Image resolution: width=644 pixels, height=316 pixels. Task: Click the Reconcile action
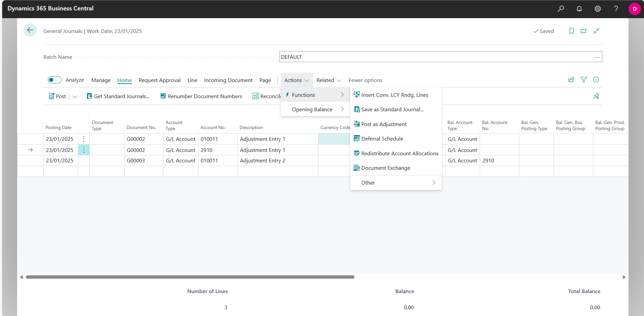point(267,96)
